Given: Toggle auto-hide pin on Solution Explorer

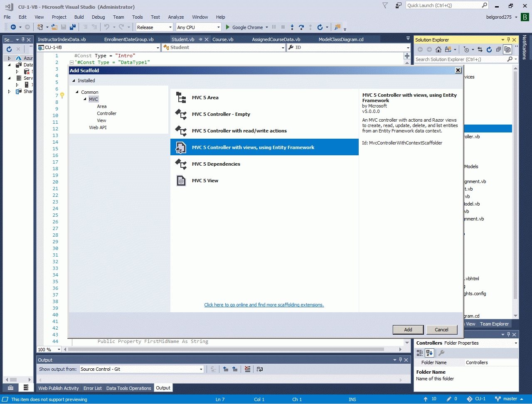Looking at the screenshot, I should click(x=508, y=40).
